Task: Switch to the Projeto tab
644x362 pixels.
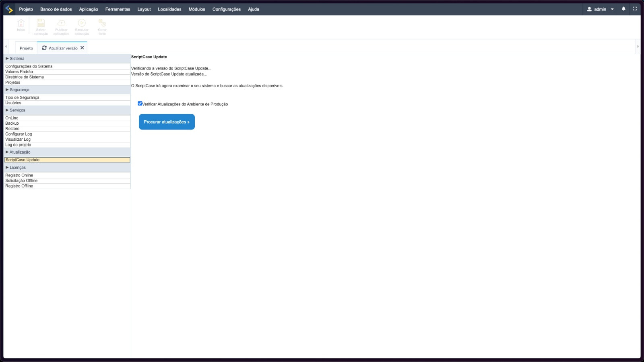Action: click(x=26, y=48)
